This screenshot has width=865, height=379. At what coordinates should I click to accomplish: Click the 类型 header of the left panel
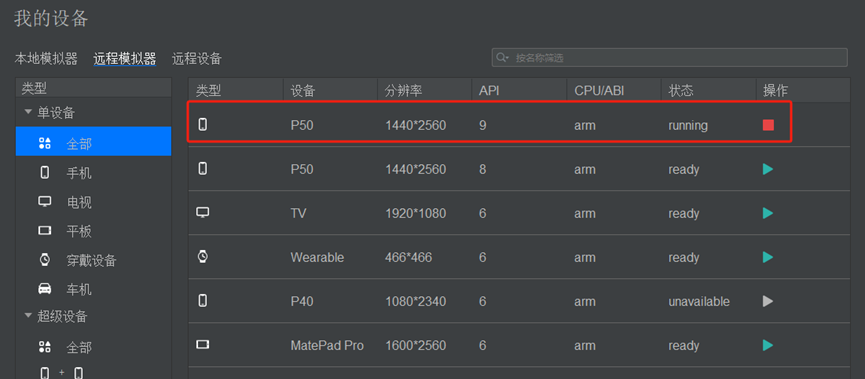[x=93, y=88]
